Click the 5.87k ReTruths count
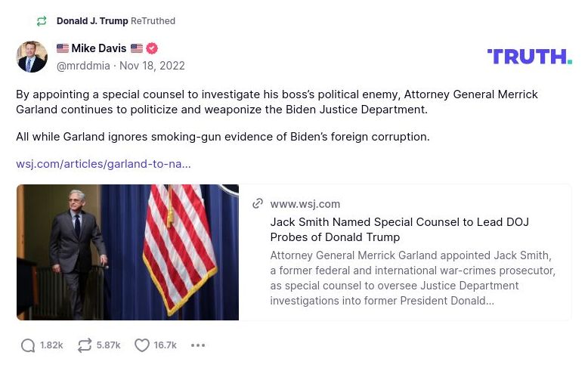 point(109,345)
